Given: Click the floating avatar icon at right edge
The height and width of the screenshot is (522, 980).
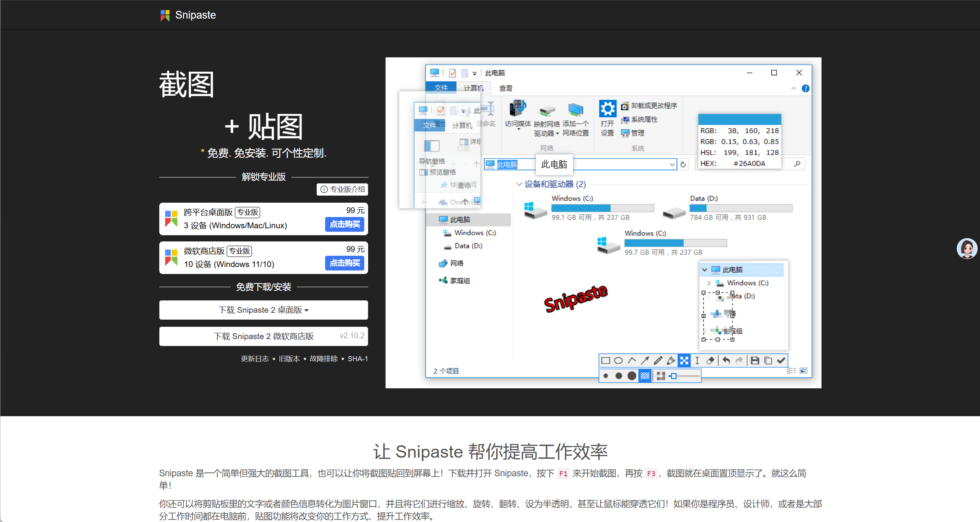Looking at the screenshot, I should (x=966, y=248).
